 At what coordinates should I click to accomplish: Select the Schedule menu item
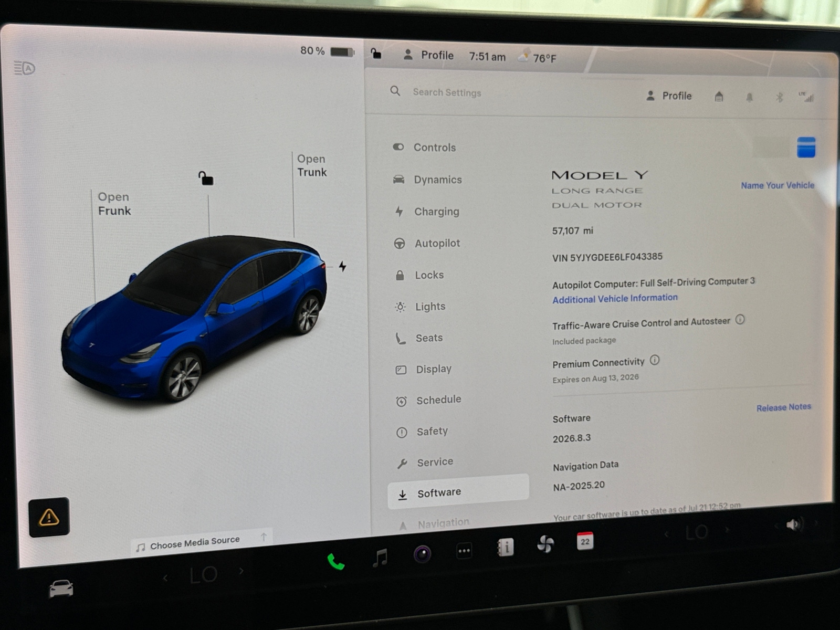click(428, 400)
